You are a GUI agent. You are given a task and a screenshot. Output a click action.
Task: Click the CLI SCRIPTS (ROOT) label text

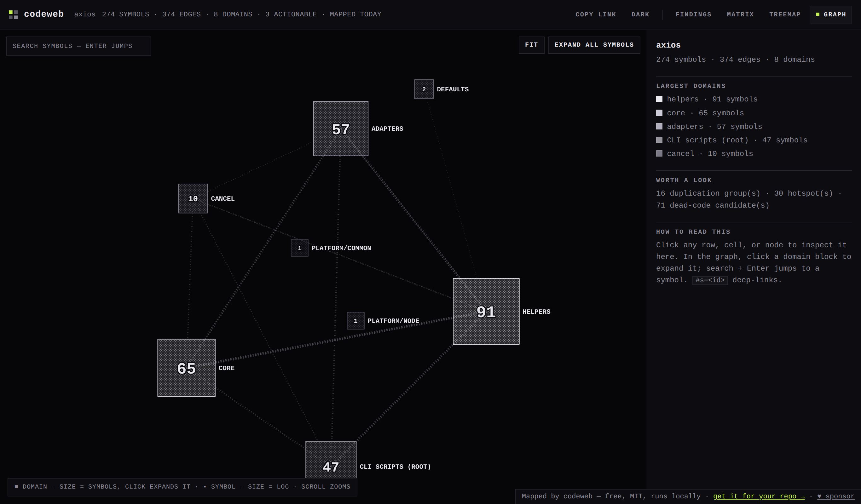(395, 467)
